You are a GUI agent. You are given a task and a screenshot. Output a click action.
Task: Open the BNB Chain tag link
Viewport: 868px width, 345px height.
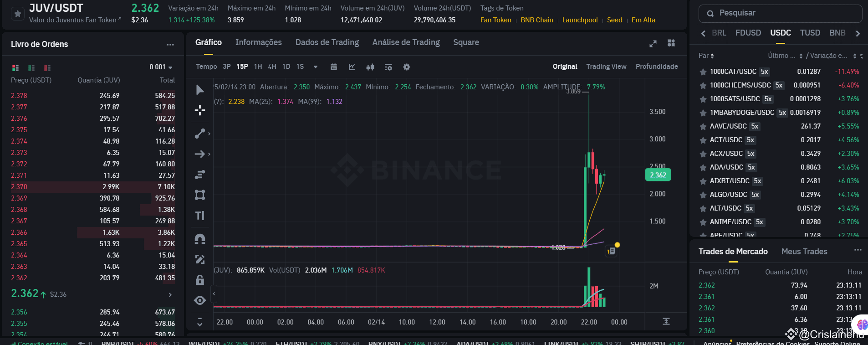(x=536, y=20)
